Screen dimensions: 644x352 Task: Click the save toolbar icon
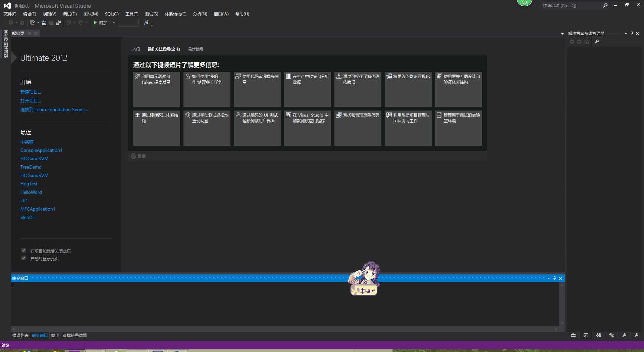coord(51,23)
